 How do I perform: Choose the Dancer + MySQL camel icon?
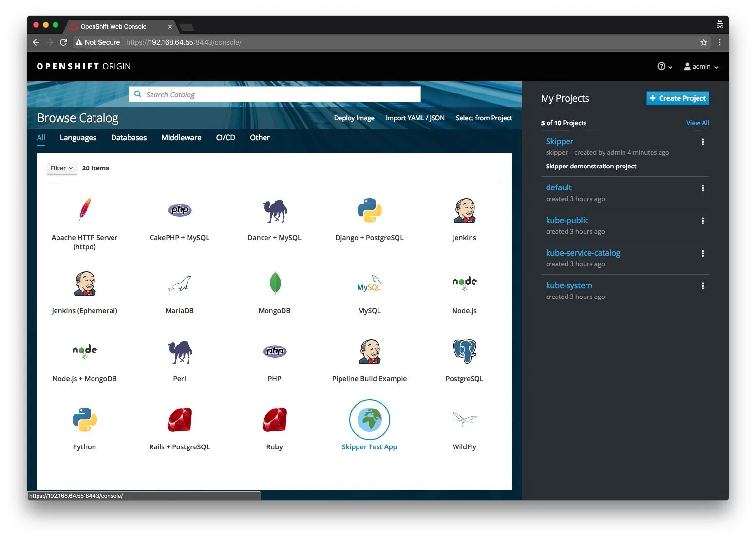click(x=275, y=211)
